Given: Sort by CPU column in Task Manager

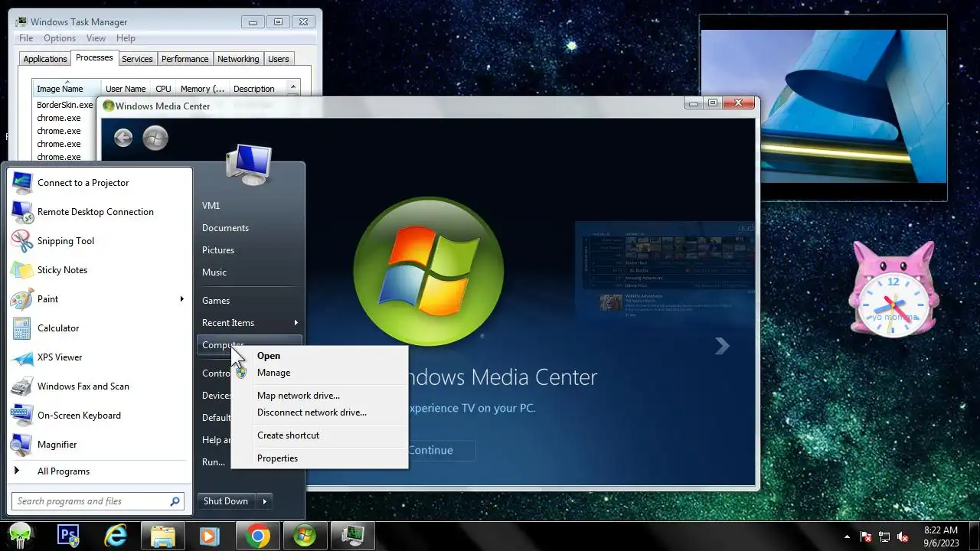Looking at the screenshot, I should (163, 88).
